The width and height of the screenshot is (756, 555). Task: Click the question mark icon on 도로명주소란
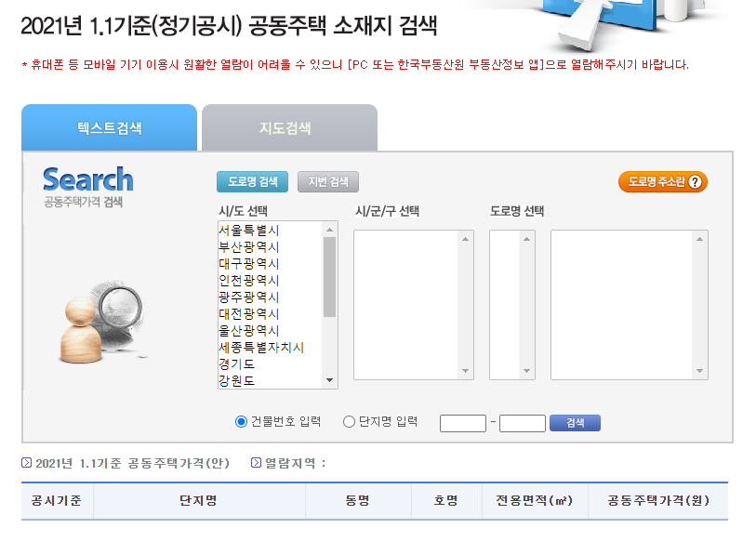pos(695,182)
